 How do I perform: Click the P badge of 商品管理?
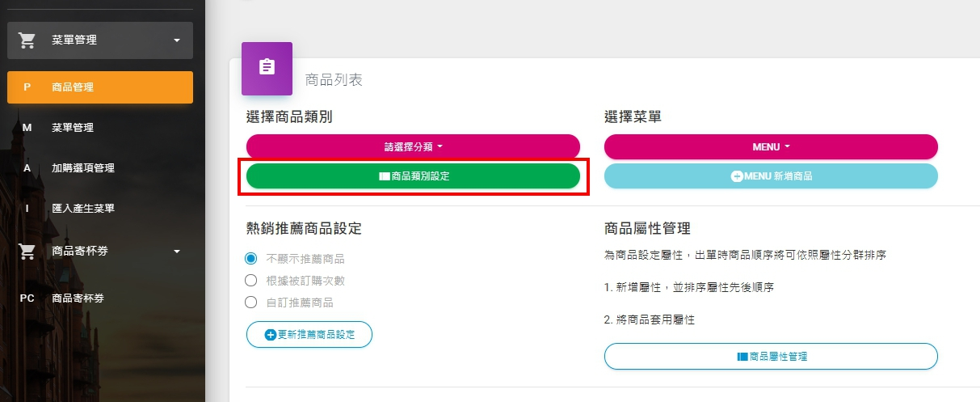(27, 87)
